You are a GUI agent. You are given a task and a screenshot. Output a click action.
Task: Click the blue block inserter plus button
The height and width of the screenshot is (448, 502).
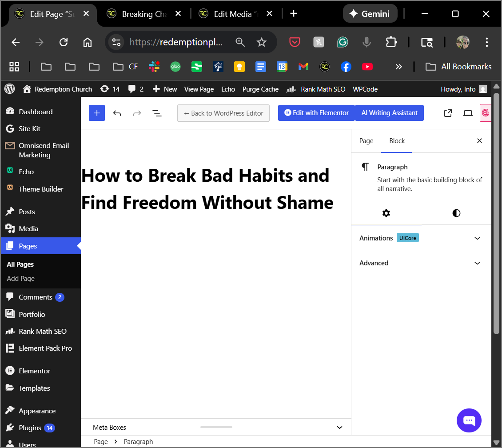click(x=97, y=113)
